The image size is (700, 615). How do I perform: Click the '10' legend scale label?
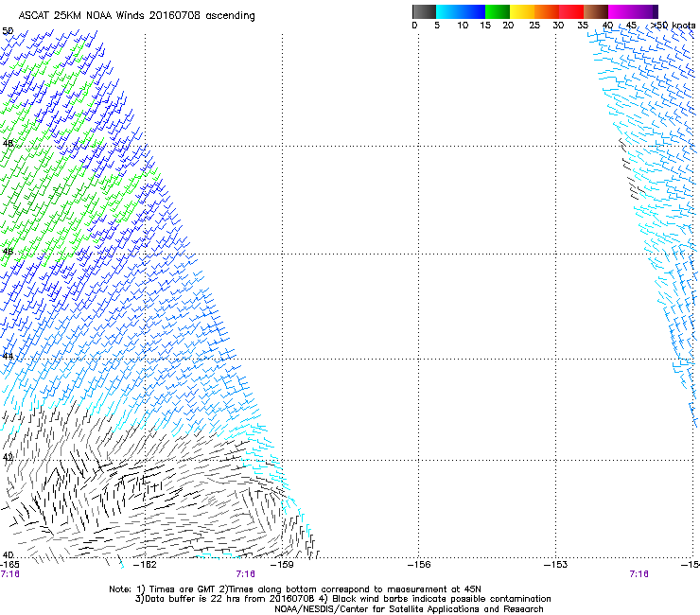pyautogui.click(x=463, y=26)
